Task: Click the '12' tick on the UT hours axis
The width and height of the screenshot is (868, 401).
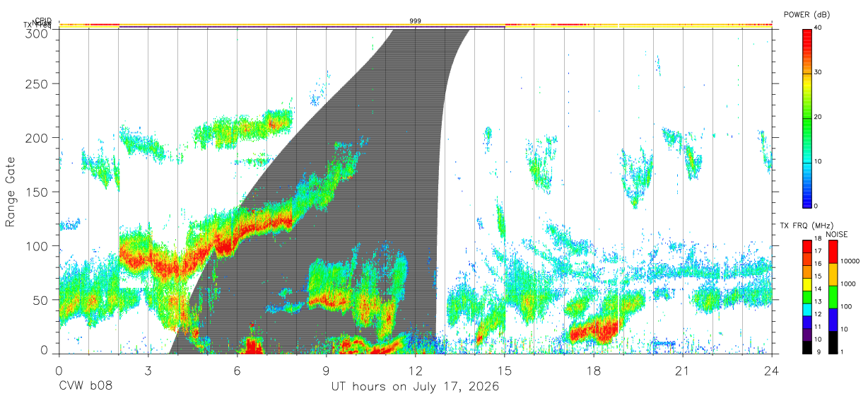Action: point(415,370)
